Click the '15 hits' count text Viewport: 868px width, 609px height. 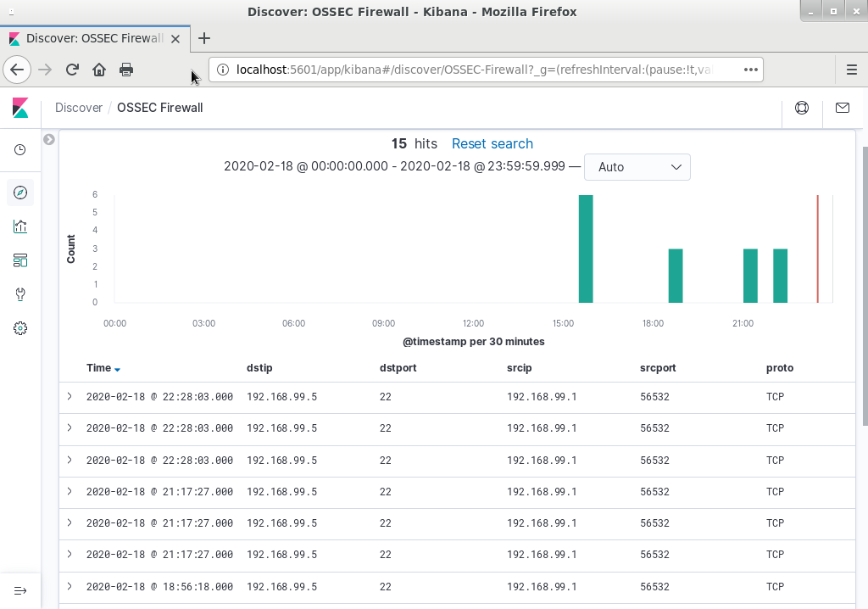point(414,143)
